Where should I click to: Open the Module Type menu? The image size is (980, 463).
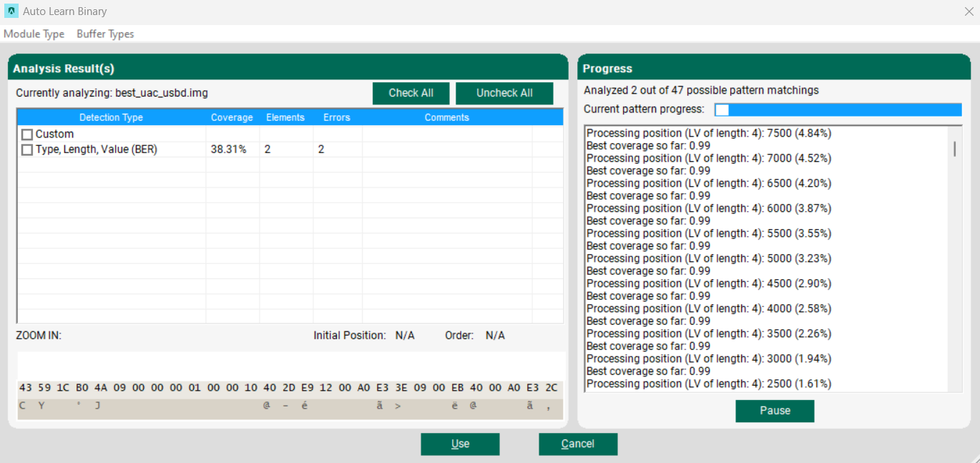coord(34,34)
